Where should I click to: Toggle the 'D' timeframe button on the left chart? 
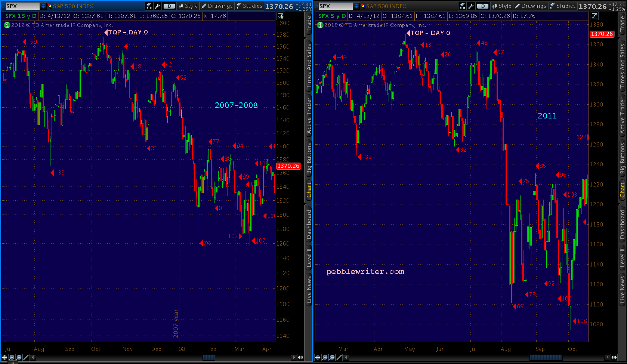click(169, 6)
